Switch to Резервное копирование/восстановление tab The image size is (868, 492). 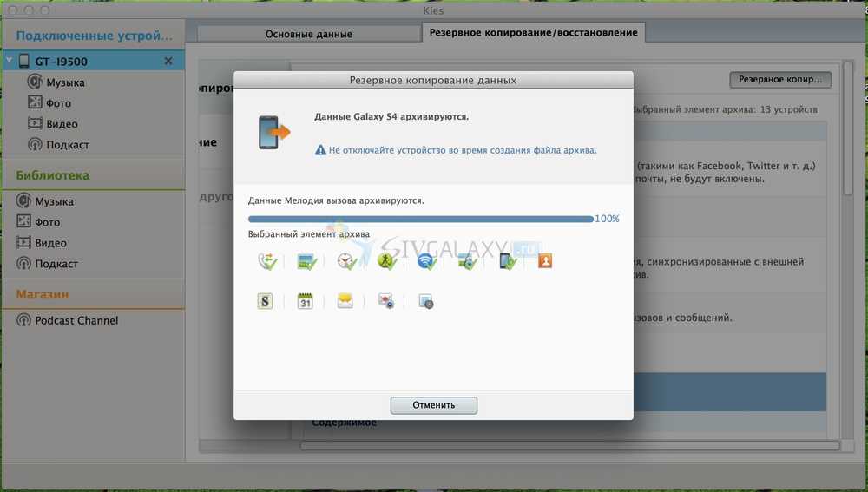533,33
